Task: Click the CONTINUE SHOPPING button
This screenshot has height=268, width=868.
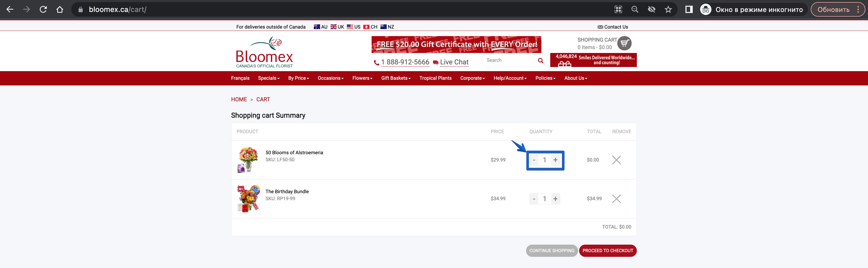Action: [552, 251]
